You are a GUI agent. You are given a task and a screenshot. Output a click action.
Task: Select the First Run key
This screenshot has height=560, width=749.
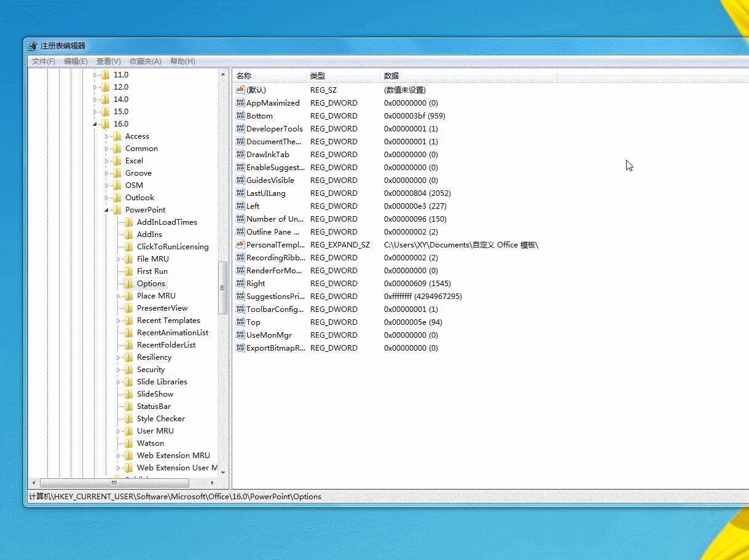(x=152, y=271)
